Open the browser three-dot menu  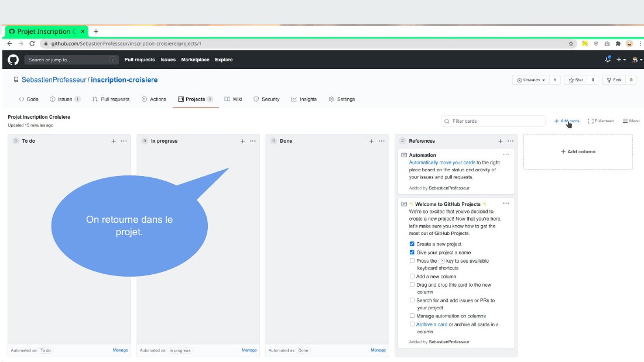click(640, 43)
